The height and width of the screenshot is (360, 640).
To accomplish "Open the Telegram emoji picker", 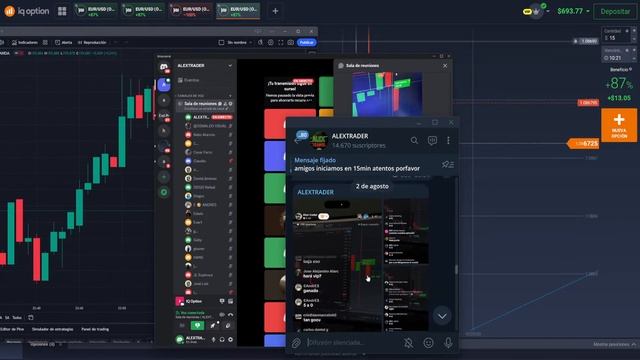I will pos(428,343).
